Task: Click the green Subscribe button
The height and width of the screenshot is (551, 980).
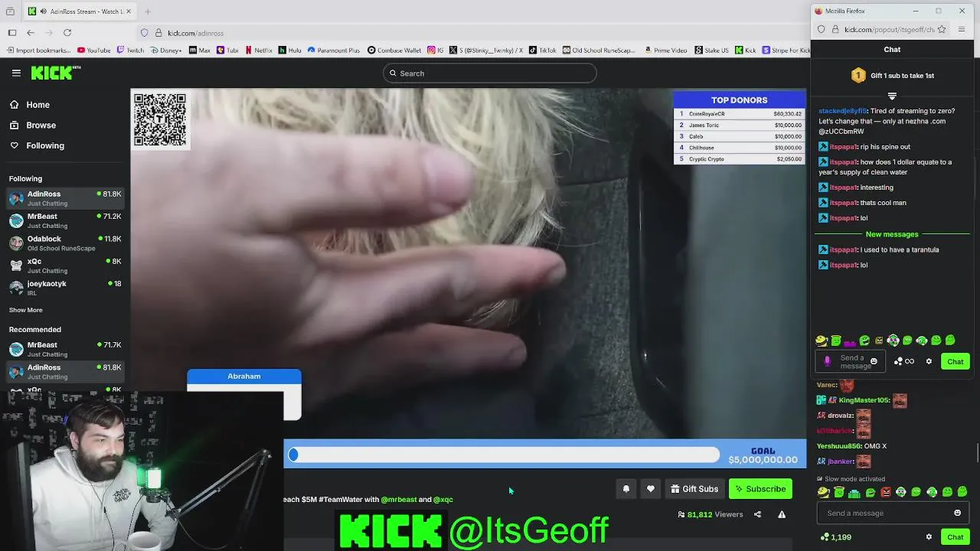Action: click(x=760, y=489)
